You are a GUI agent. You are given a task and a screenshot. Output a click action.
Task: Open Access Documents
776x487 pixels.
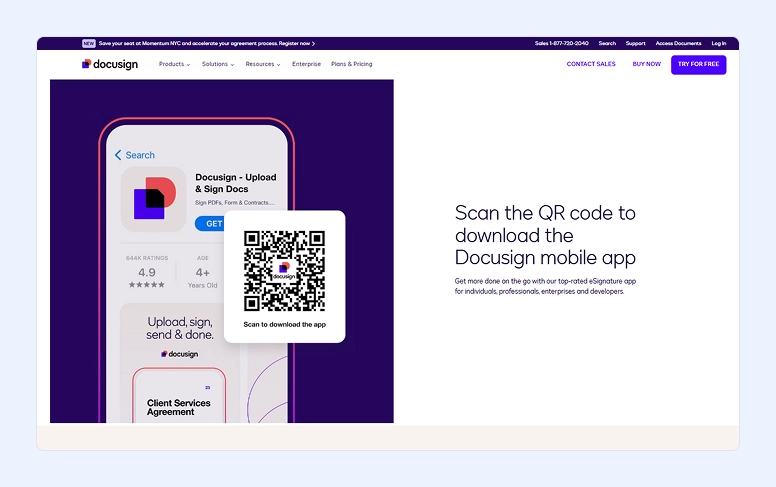click(678, 44)
